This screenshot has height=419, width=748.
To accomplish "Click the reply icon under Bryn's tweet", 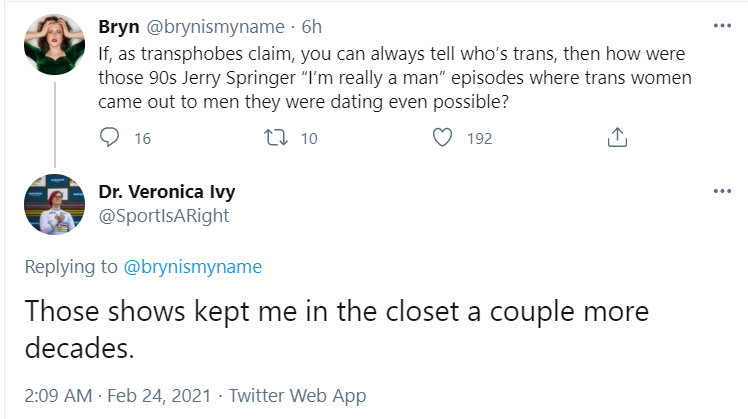I will (x=109, y=137).
